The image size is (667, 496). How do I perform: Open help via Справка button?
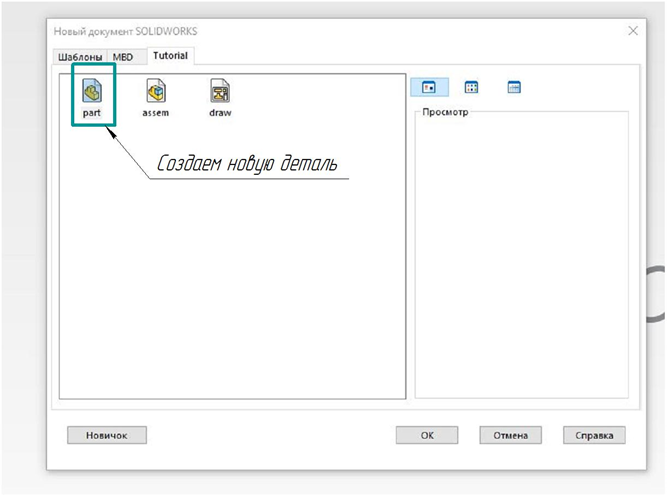[594, 435]
